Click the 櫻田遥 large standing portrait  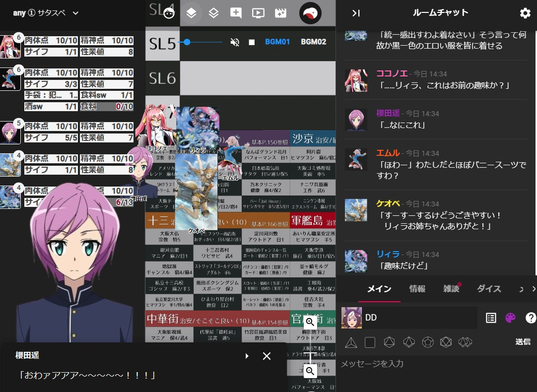[74, 263]
